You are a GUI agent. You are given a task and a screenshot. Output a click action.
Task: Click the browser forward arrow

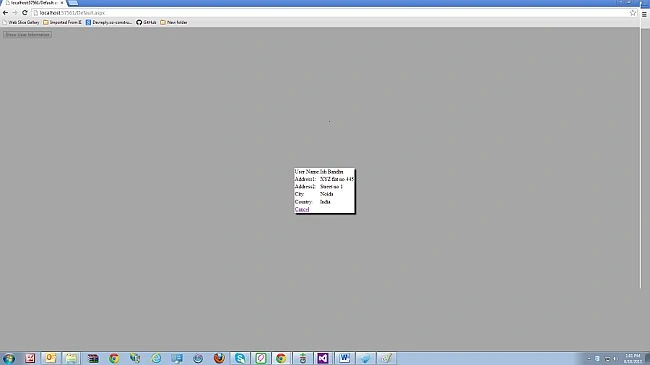pyautogui.click(x=15, y=13)
